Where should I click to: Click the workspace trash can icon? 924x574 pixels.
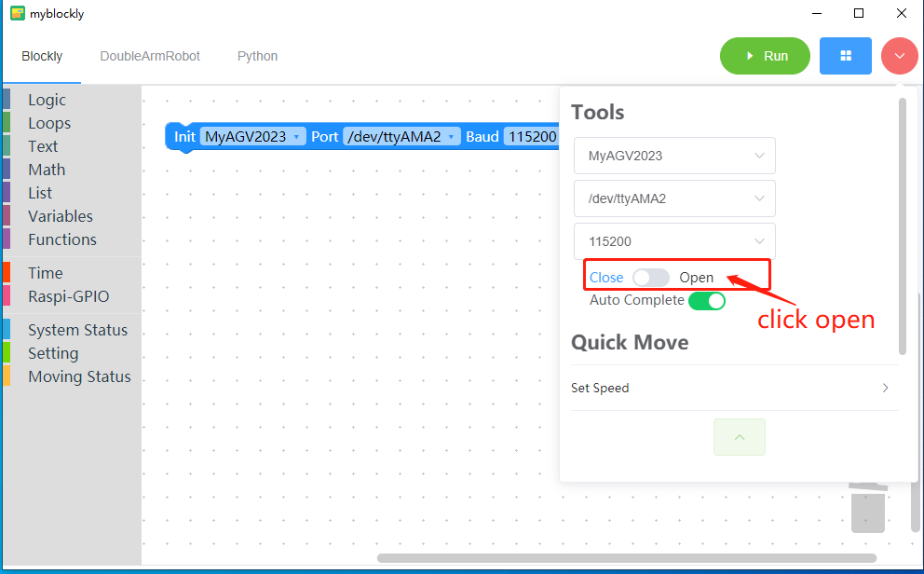pyautogui.click(x=868, y=508)
